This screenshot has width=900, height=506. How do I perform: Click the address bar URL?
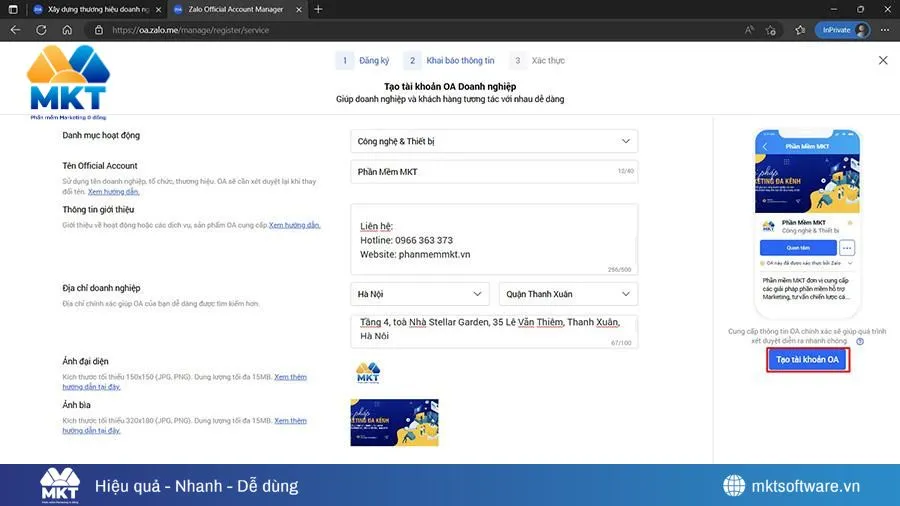tap(190, 30)
